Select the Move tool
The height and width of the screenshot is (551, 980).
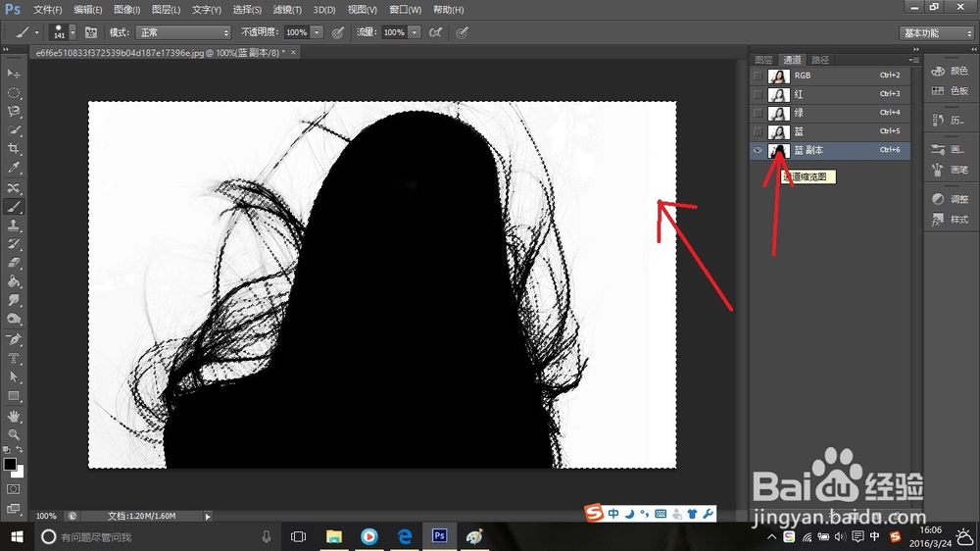[13, 74]
